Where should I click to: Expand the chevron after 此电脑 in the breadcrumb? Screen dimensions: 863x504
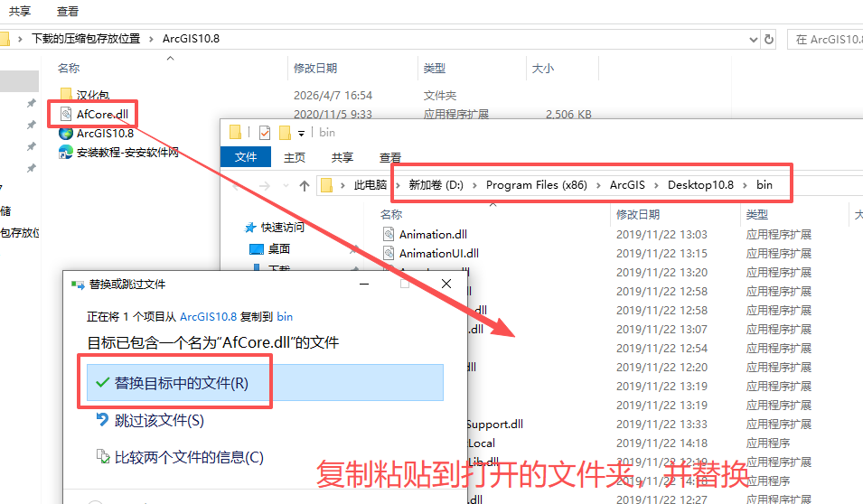pos(398,185)
